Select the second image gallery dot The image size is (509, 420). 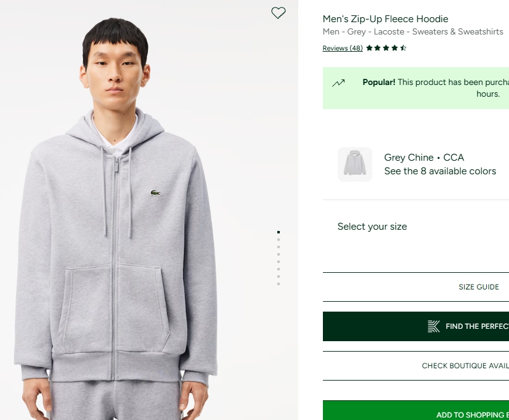tap(279, 240)
